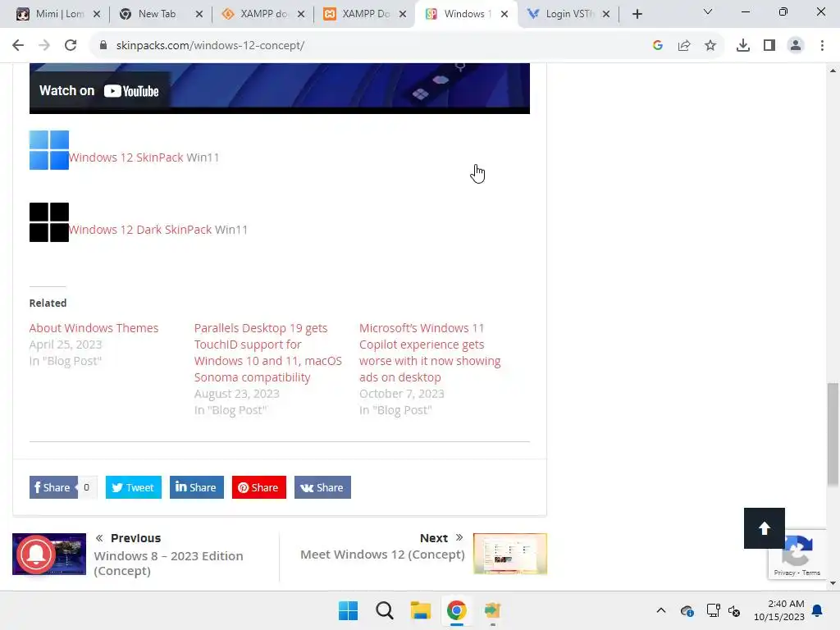The width and height of the screenshot is (840, 630).
Task: Open the installer icon in the taskbar
Action: (x=492, y=610)
